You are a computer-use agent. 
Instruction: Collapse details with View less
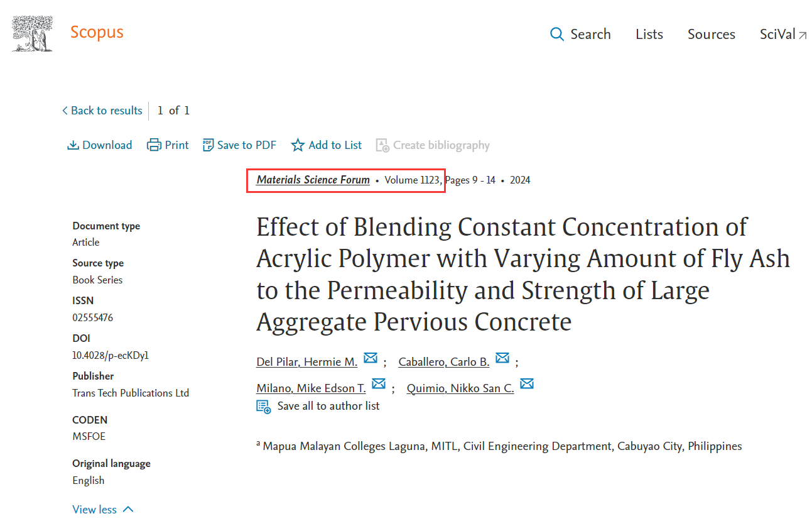coord(103,510)
